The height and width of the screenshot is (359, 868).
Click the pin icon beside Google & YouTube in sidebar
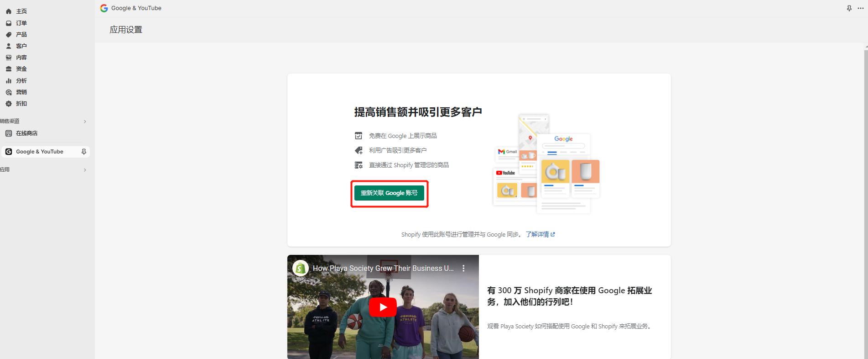click(x=84, y=152)
